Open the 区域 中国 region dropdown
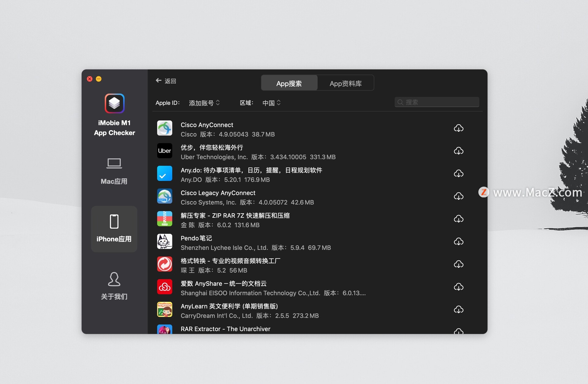 271,103
